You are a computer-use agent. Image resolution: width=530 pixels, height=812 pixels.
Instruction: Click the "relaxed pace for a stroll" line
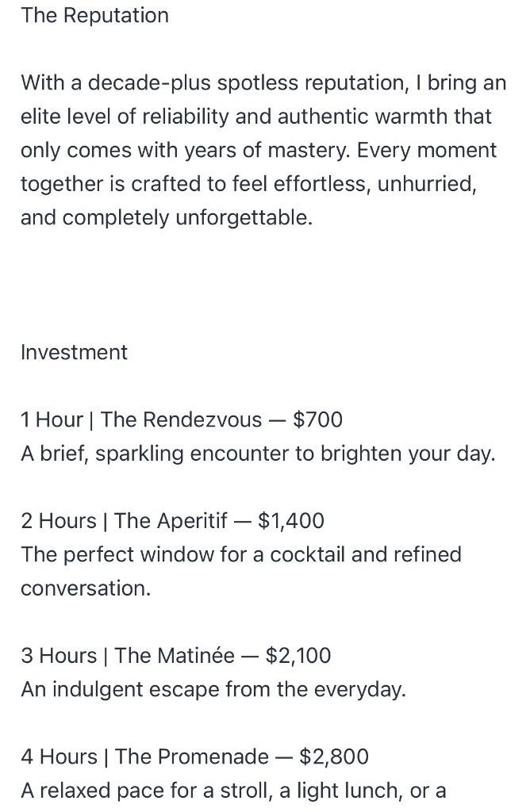233,791
